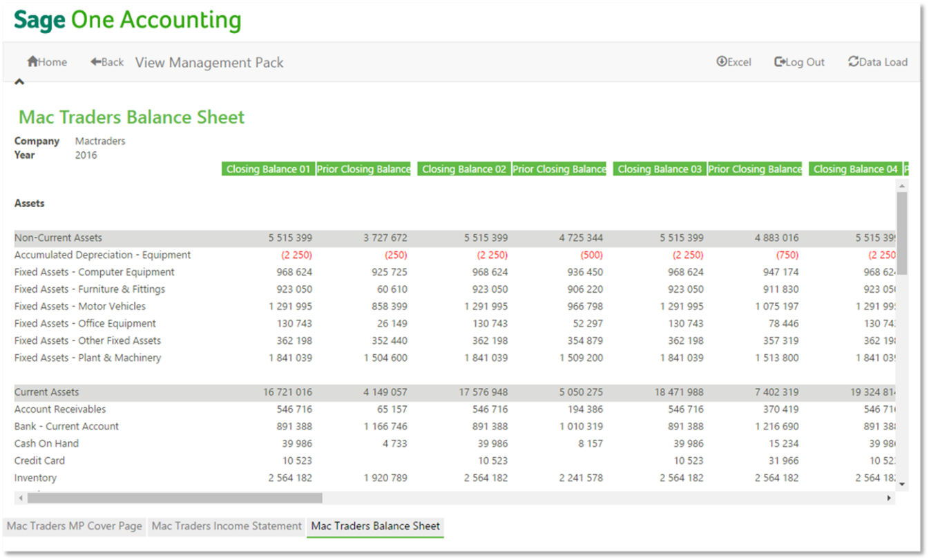This screenshot has width=929, height=560.
Task: Click the Log Out icon
Action: (780, 61)
